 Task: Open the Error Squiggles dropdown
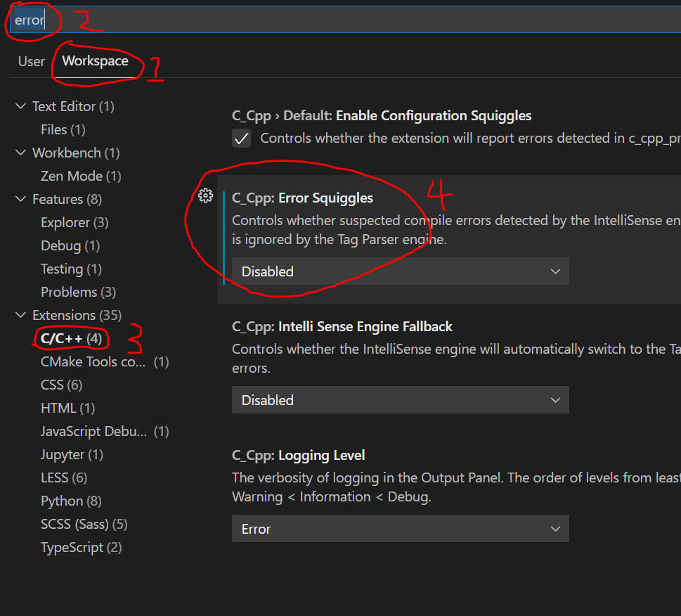tap(400, 271)
